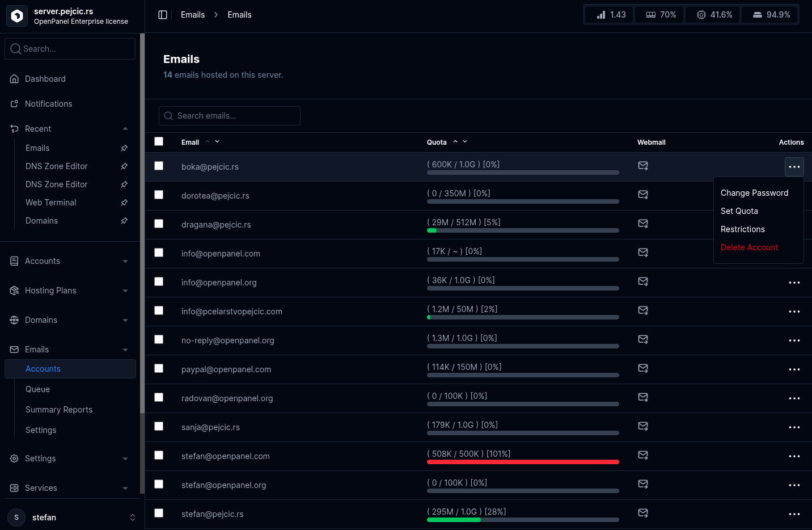
Task: Open actions menu for radovan@openpanel.org
Action: (x=794, y=398)
